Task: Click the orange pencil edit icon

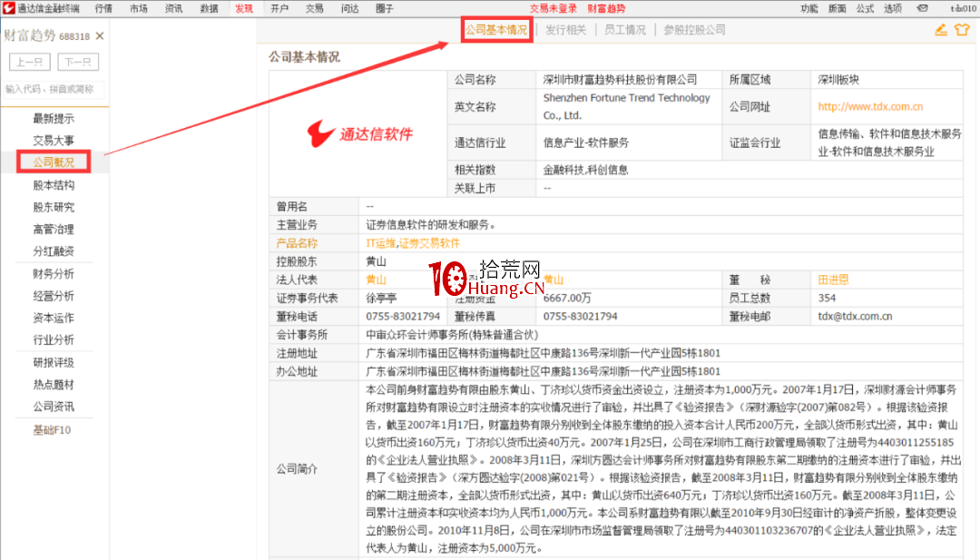Action: 941,29
